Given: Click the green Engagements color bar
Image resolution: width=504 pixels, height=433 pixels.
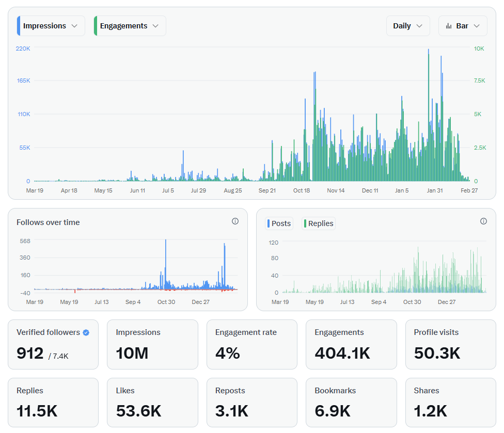Looking at the screenshot, I should click(96, 26).
